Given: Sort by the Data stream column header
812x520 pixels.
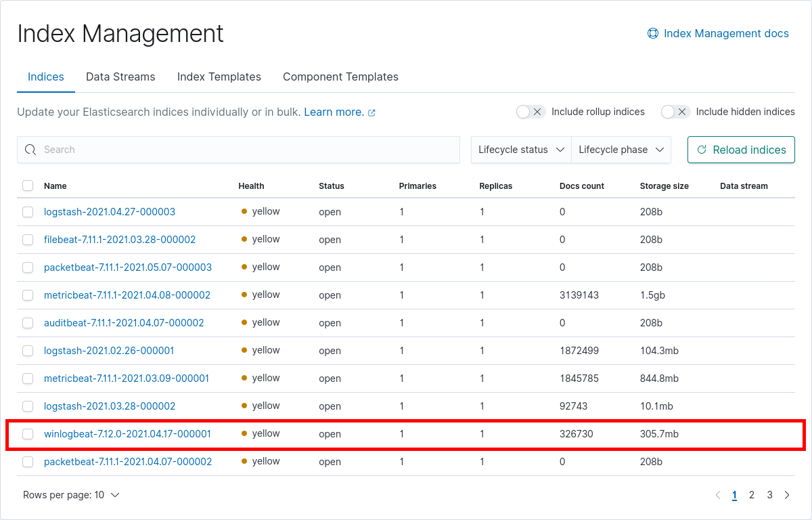Looking at the screenshot, I should pos(744,186).
